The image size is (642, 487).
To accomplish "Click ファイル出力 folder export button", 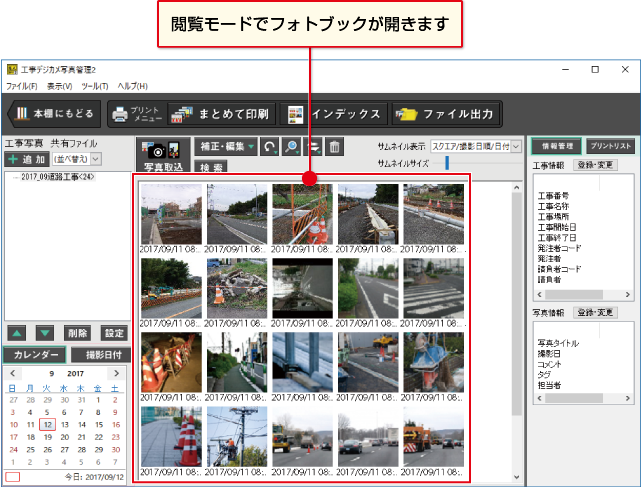I will 444,113.
